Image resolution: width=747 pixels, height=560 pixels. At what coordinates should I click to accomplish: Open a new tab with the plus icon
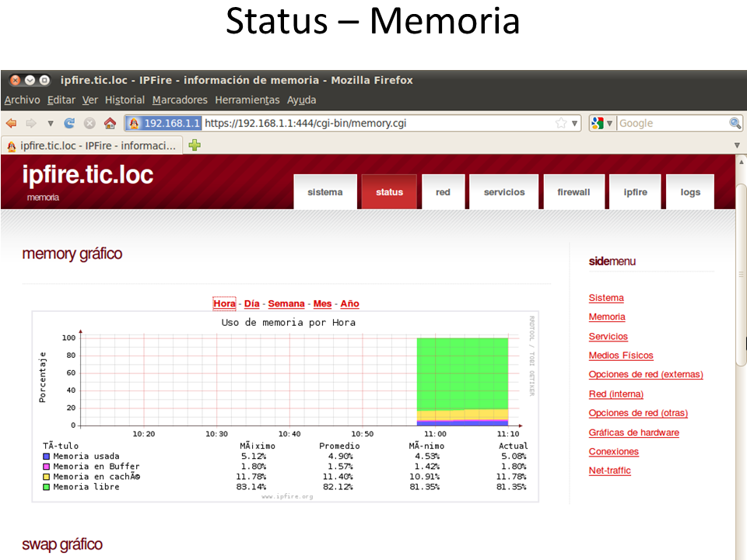(x=195, y=145)
